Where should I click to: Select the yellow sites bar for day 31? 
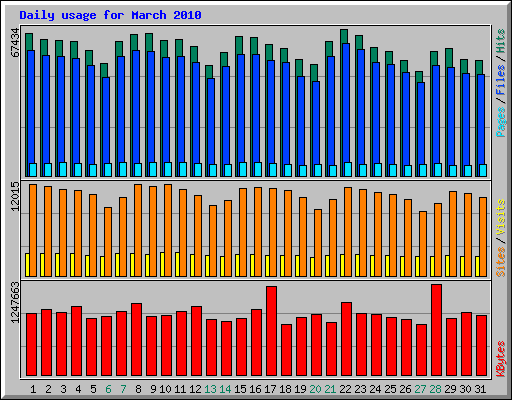point(477,266)
